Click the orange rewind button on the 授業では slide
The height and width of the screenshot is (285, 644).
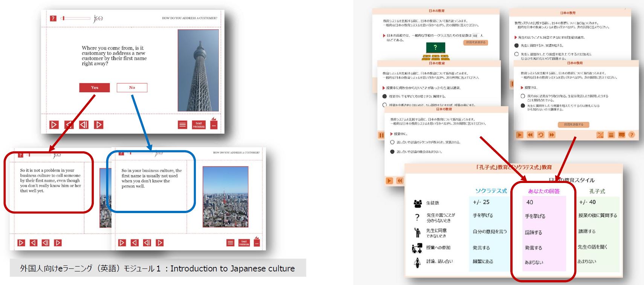pos(530,135)
